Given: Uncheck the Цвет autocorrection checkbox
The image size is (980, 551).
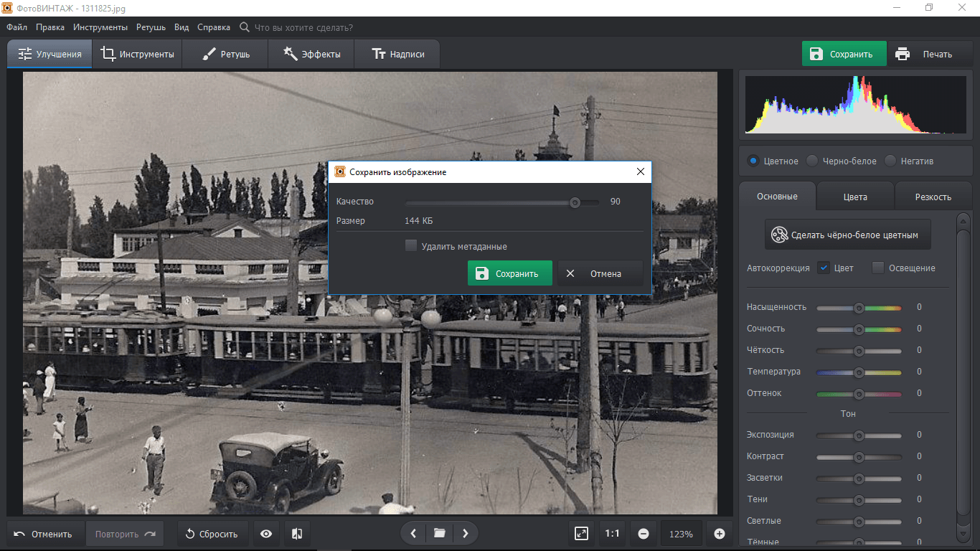Looking at the screenshot, I should (824, 268).
